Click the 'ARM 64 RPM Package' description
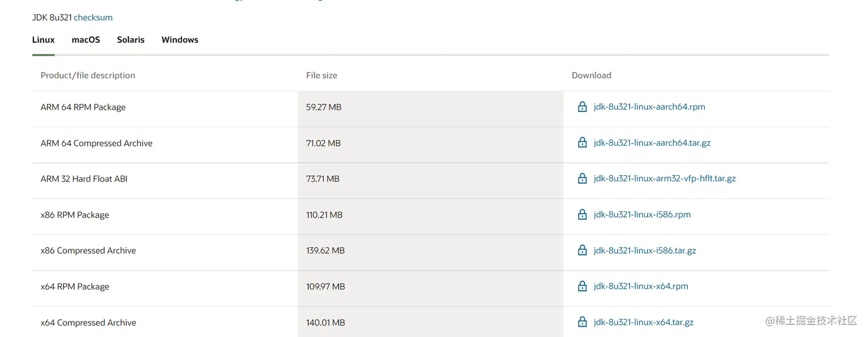Image resolution: width=868 pixels, height=337 pixels. pos(83,107)
